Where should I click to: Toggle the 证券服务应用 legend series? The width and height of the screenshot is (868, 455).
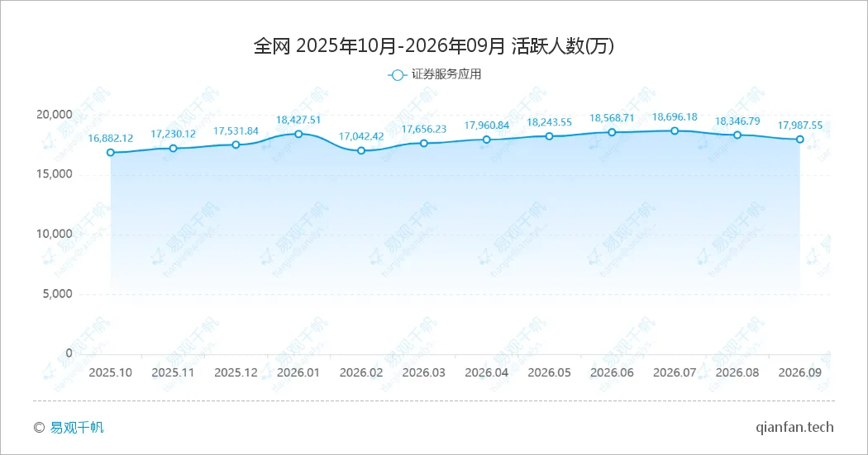pos(435,74)
